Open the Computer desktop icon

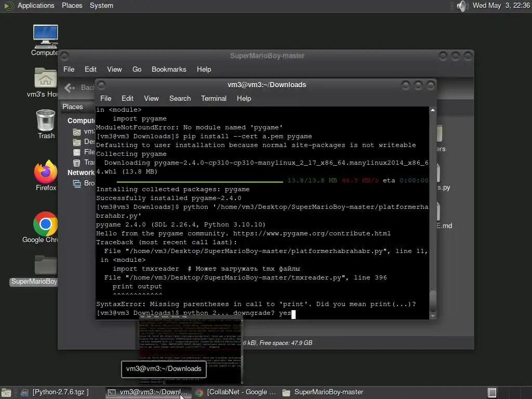[45, 40]
